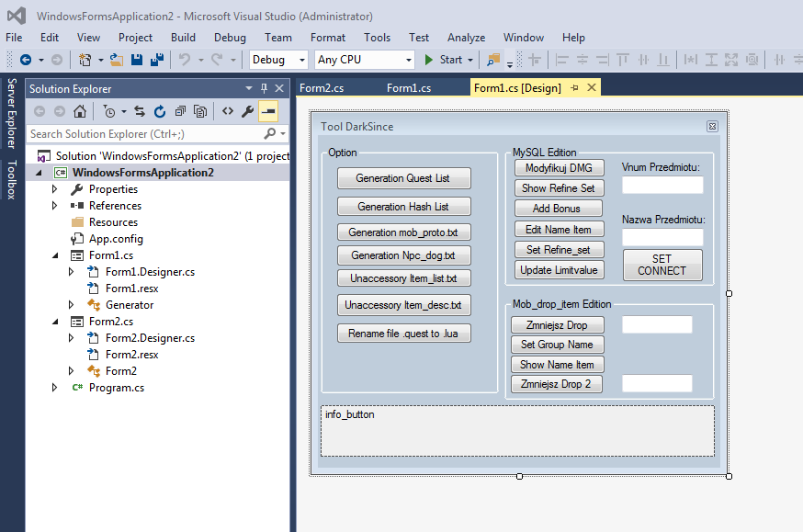Click the Make Same Height layout icon

[x=711, y=60]
